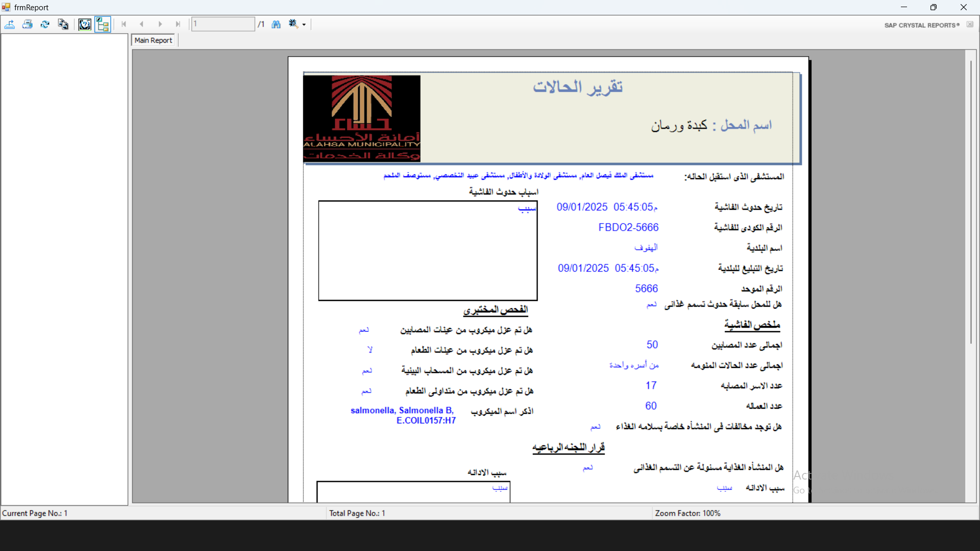Click the affected families count 17
Viewport: 980px width, 551px height.
point(651,386)
